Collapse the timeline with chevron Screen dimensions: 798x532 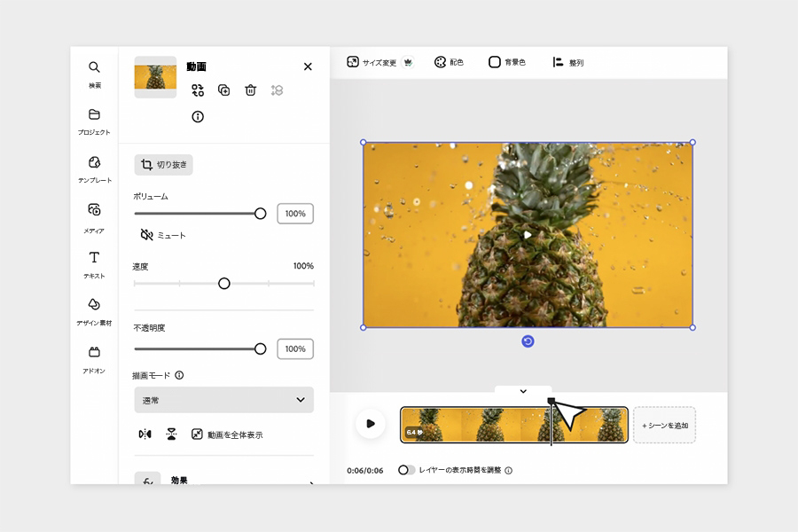point(523,391)
